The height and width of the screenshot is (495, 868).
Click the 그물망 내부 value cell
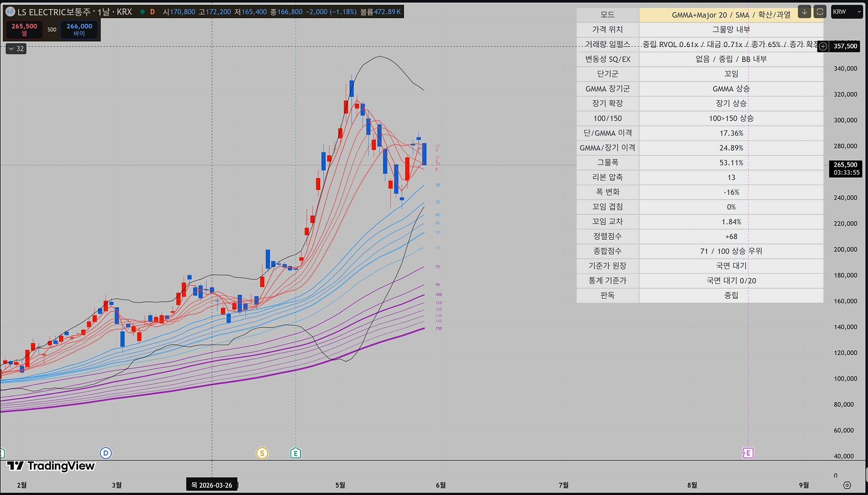[x=731, y=29]
